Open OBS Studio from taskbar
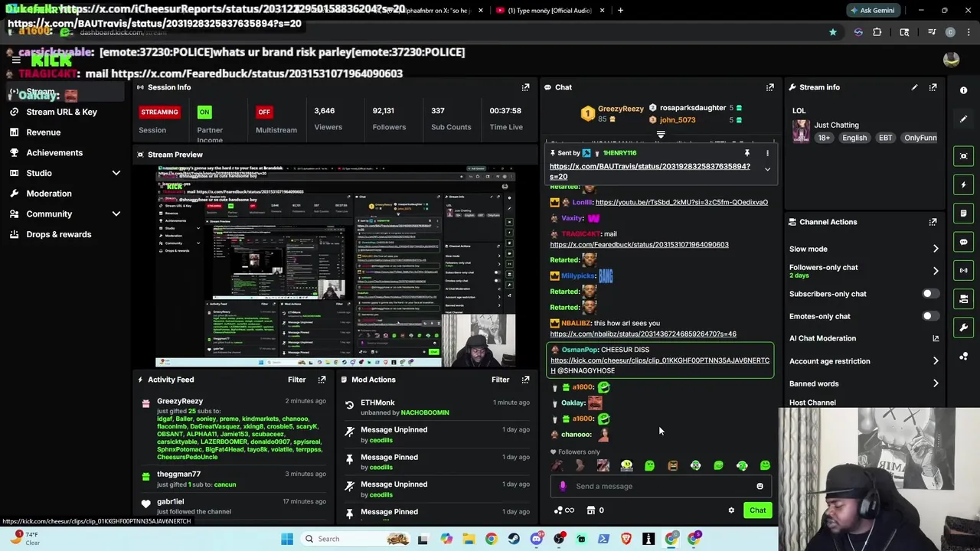 pos(560,539)
